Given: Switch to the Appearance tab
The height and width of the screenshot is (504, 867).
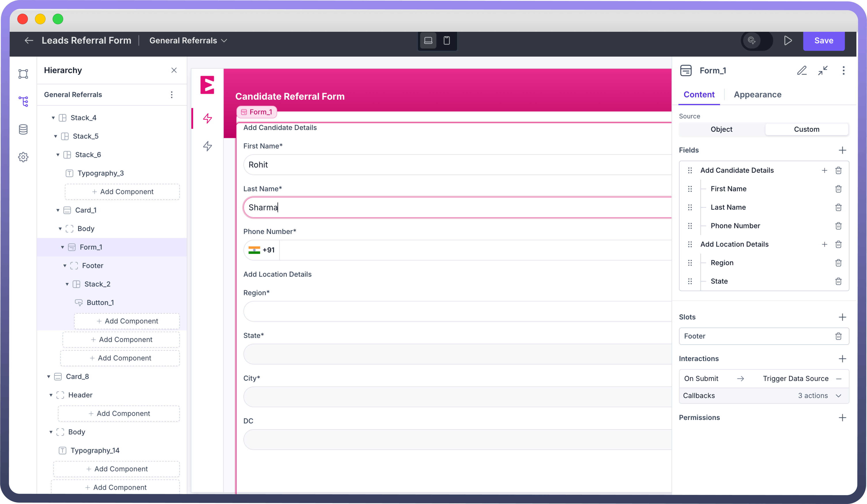Looking at the screenshot, I should point(757,95).
